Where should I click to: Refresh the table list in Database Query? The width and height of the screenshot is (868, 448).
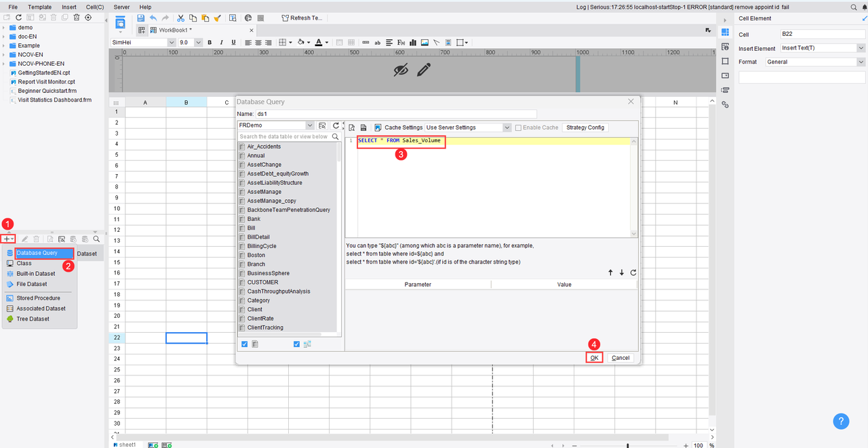(x=336, y=126)
